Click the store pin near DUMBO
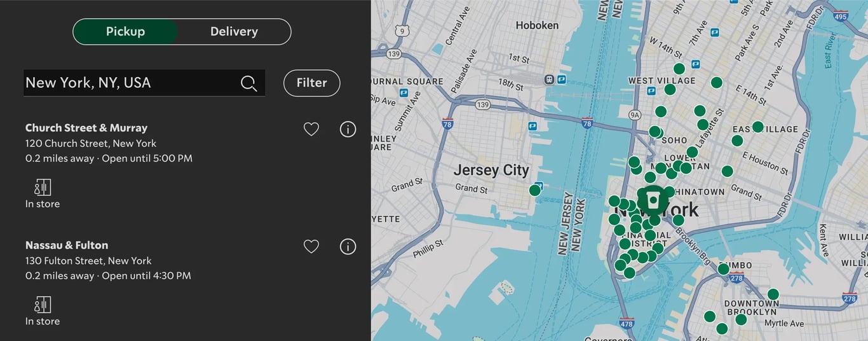Viewport: 868px width, 341px height. pos(723,269)
